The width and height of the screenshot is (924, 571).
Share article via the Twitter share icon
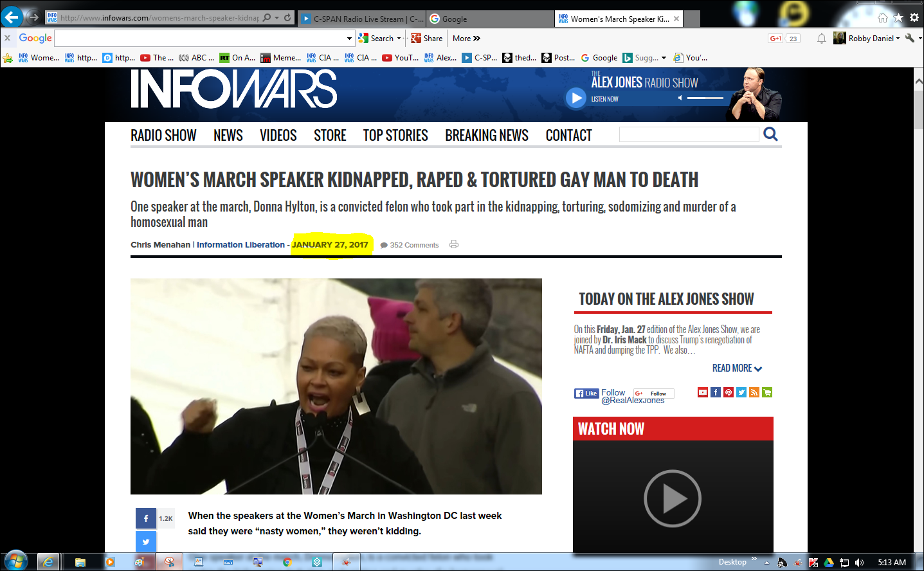coord(146,541)
